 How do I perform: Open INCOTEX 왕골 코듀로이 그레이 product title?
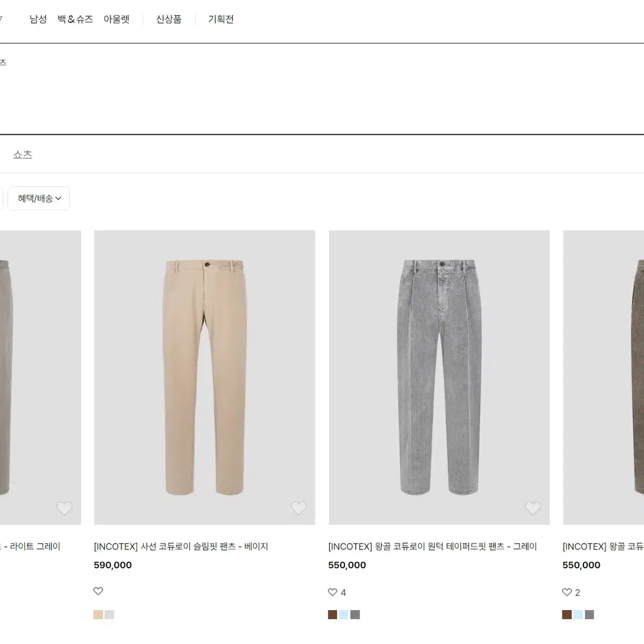433,546
